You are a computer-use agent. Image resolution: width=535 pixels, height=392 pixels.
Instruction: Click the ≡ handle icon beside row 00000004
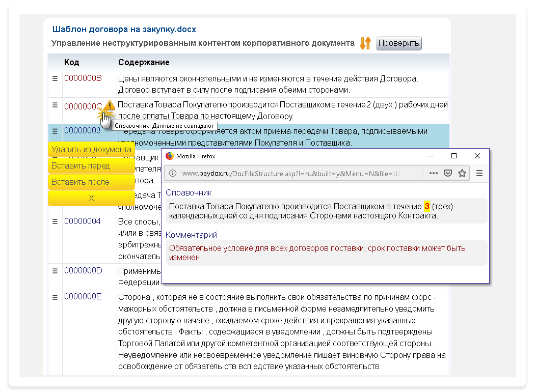tap(55, 221)
